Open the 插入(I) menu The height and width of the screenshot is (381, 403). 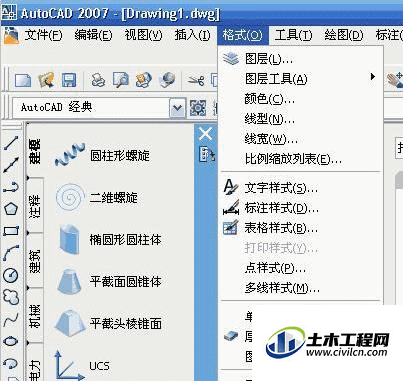point(193,35)
